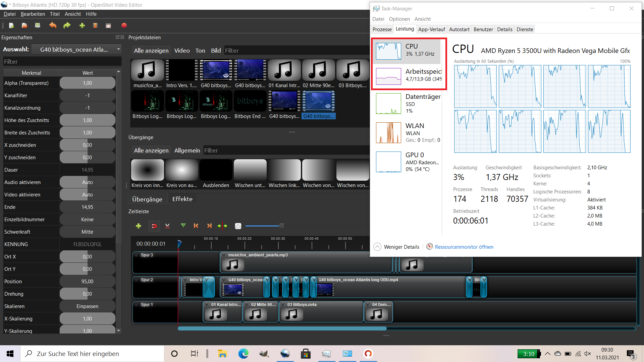Screen dimensions: 644x362
Task: Open the Ressourcenmonitor öffnen link
Action: pyautogui.click(x=464, y=247)
